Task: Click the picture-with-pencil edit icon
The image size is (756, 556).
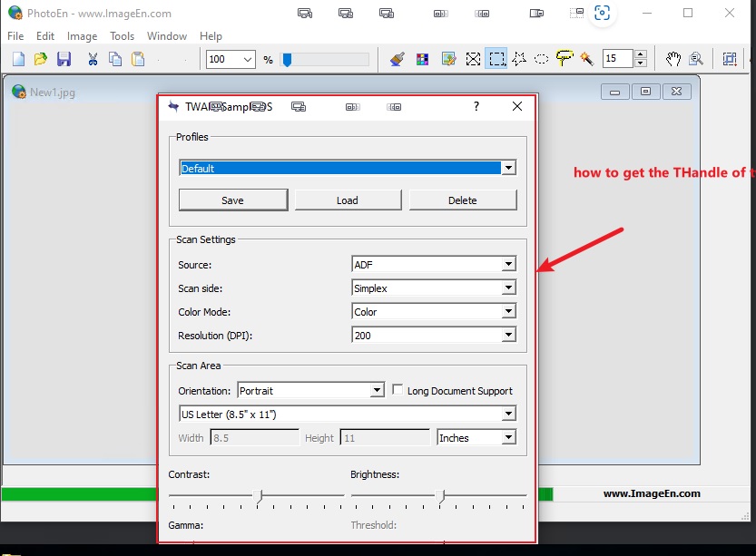Action: (x=448, y=59)
